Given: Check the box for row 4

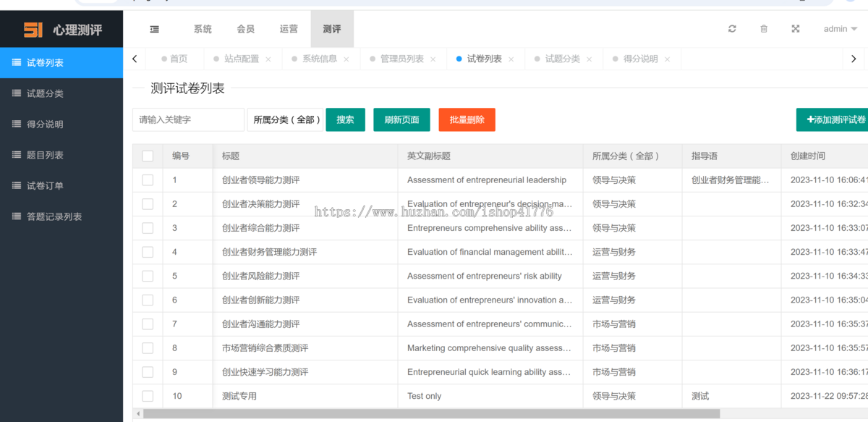Looking at the screenshot, I should (x=148, y=252).
